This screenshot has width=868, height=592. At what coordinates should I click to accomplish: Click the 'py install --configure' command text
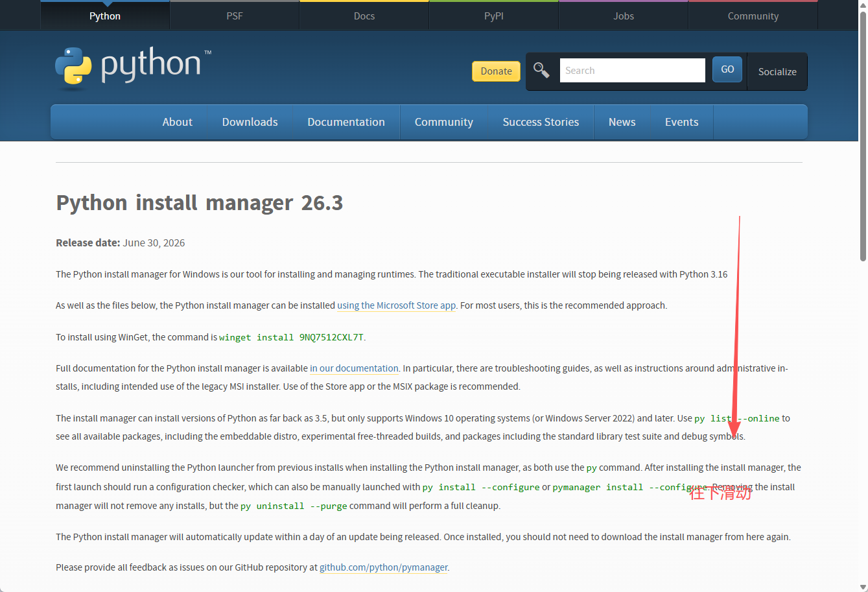tap(481, 487)
